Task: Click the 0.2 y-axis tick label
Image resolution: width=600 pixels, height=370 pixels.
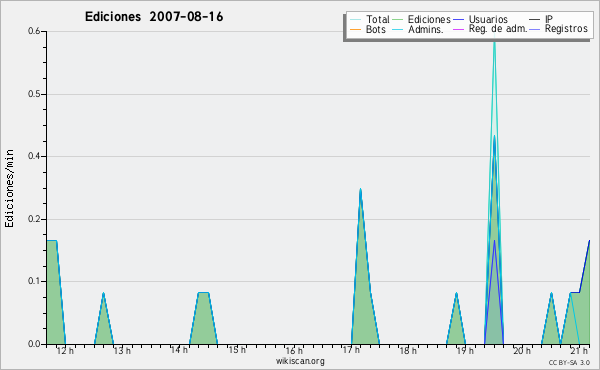Action: coord(34,219)
